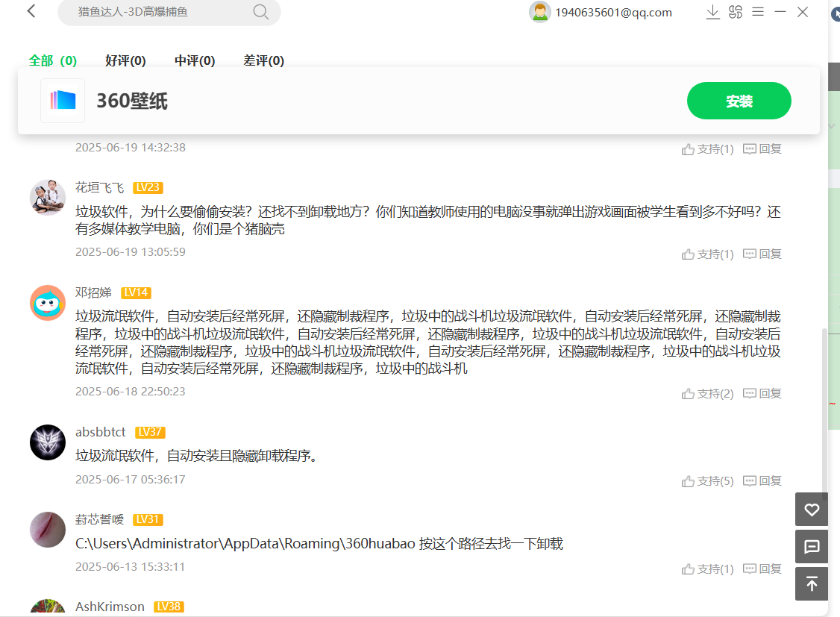Like absbbtct's comment with 支持(5)
840x617 pixels.
click(707, 481)
